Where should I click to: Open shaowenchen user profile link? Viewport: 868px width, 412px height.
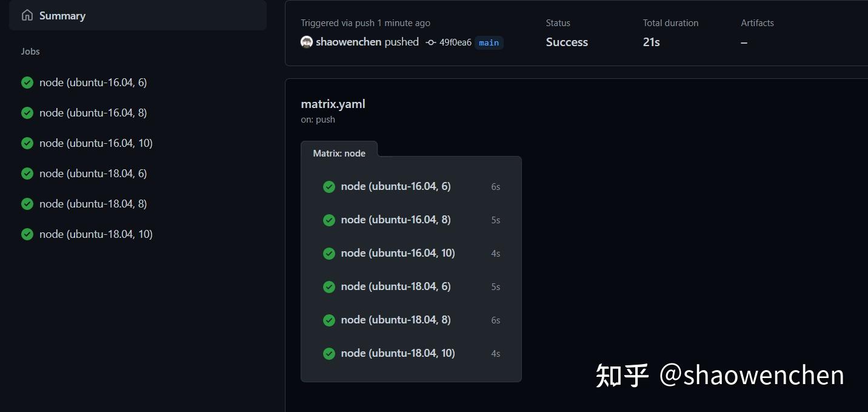pos(349,42)
